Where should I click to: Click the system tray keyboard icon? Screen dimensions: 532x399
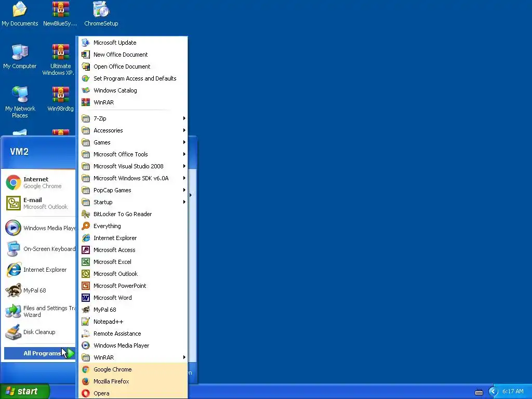click(478, 392)
